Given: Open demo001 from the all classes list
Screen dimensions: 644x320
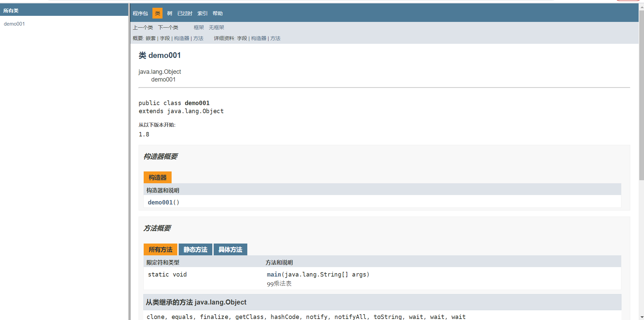Looking at the screenshot, I should point(14,24).
